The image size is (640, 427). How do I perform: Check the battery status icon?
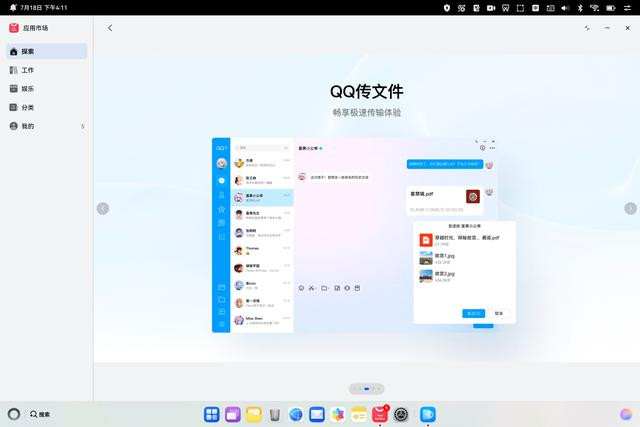611,8
